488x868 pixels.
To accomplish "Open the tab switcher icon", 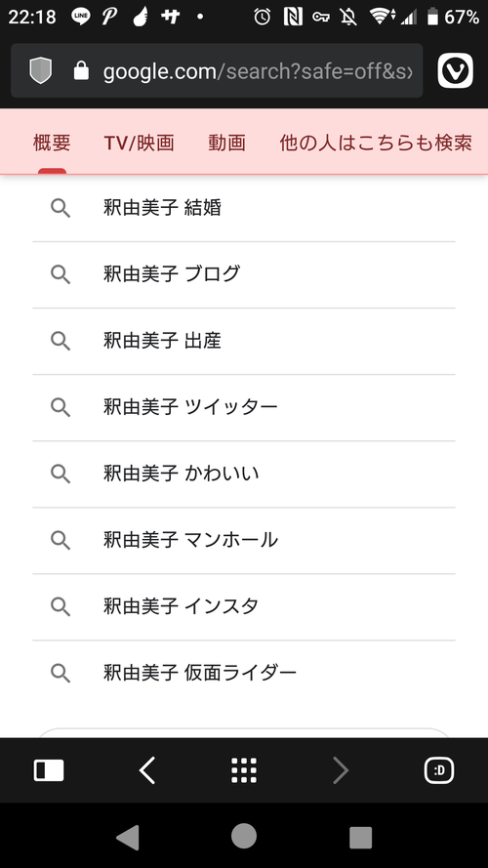I will tap(439, 770).
